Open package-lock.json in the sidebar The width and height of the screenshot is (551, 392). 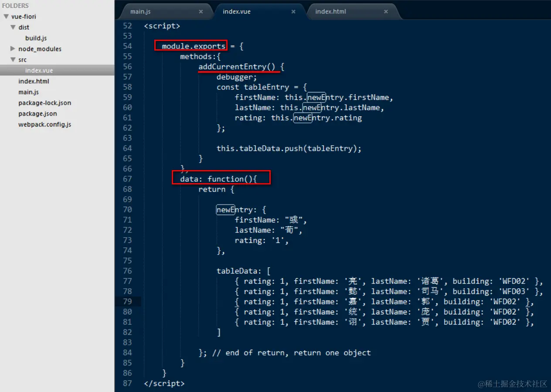point(44,103)
